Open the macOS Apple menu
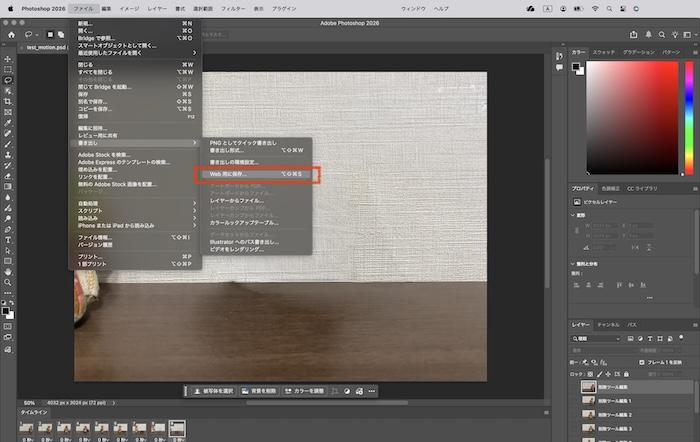Viewport: 700px width, 442px height. pos(10,8)
